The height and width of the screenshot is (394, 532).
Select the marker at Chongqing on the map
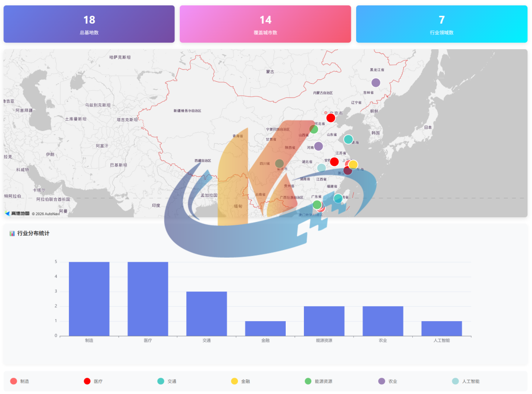[279, 164]
